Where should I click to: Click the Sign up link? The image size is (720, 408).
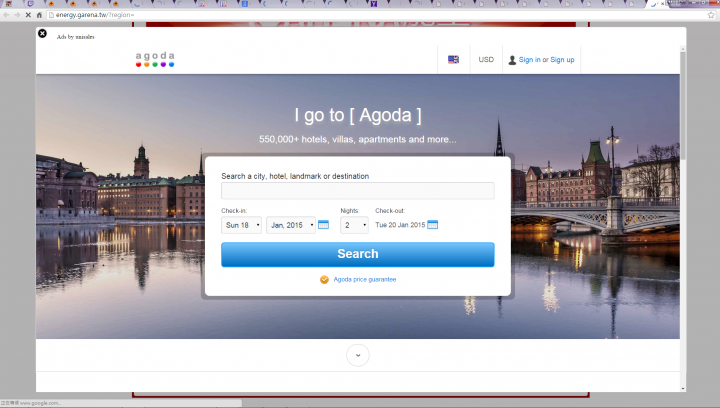pos(562,60)
